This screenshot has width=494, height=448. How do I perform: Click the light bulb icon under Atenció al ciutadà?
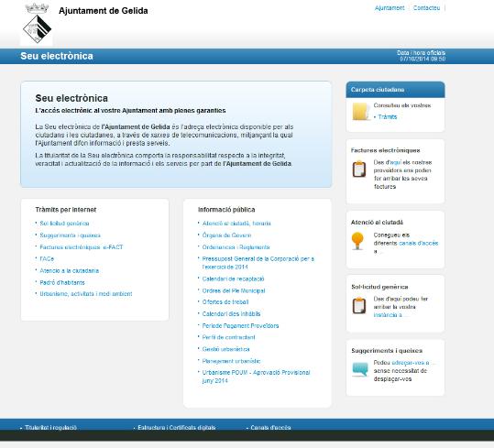[x=357, y=241]
